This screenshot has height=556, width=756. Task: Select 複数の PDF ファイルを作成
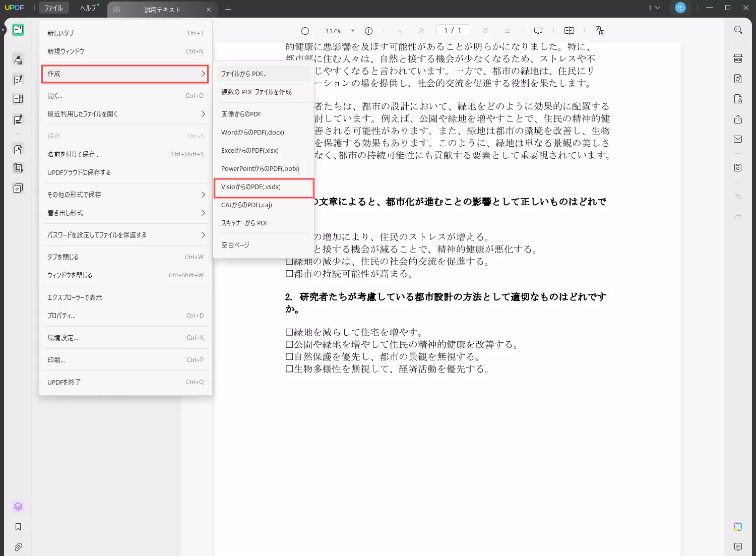(x=264, y=92)
